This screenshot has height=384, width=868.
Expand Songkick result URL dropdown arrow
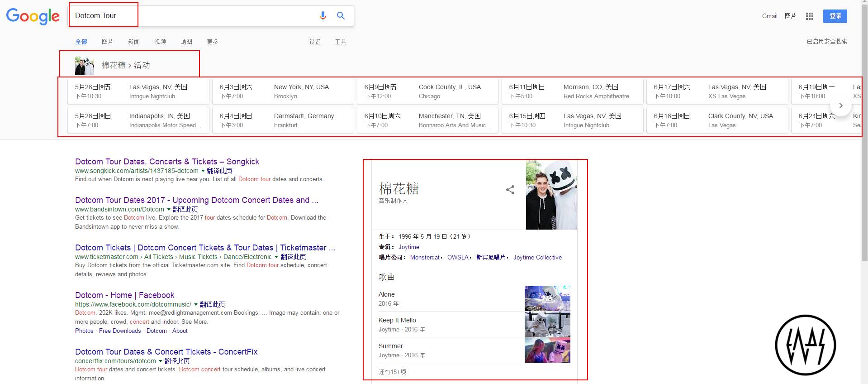(203, 171)
